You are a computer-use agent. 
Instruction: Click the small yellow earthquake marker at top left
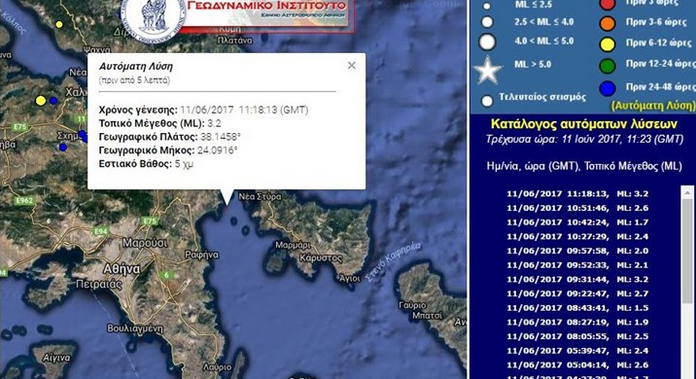(59, 24)
